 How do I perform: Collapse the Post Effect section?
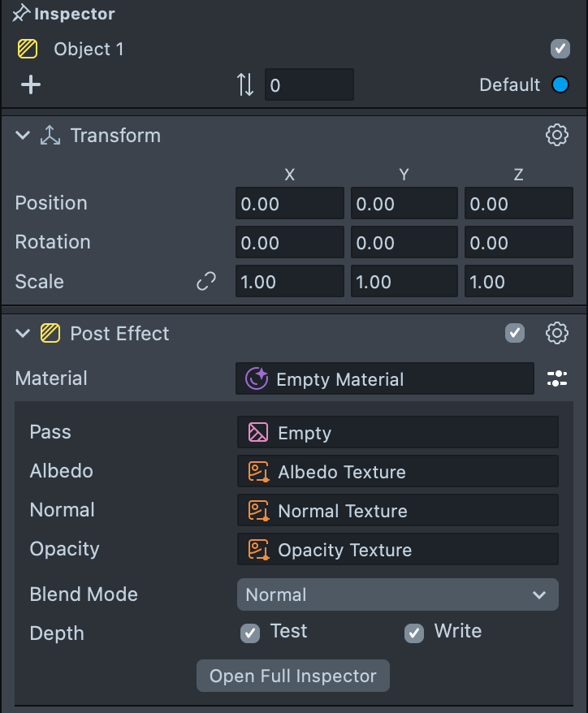[23, 333]
